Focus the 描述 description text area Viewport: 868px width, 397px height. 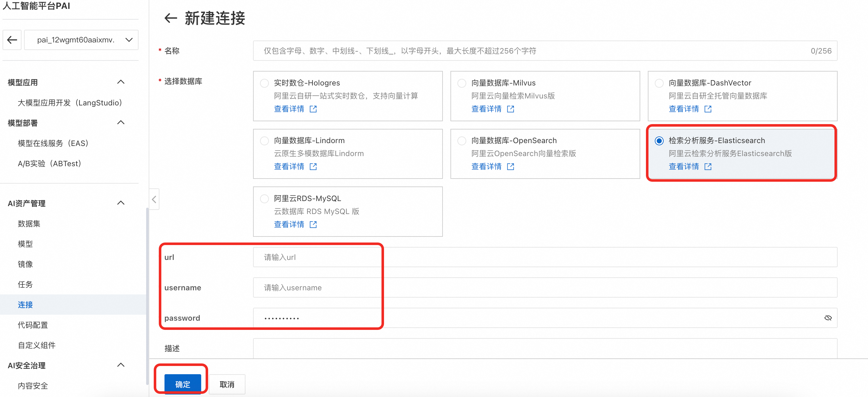pos(545,349)
